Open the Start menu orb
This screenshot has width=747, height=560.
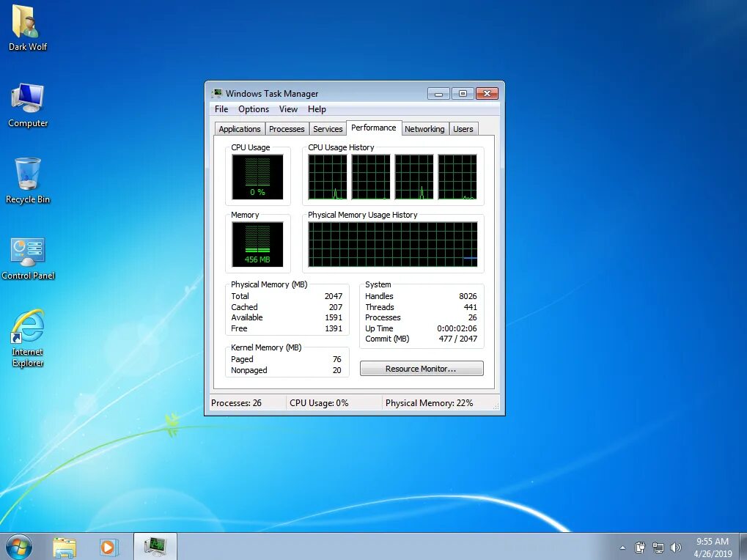19,547
